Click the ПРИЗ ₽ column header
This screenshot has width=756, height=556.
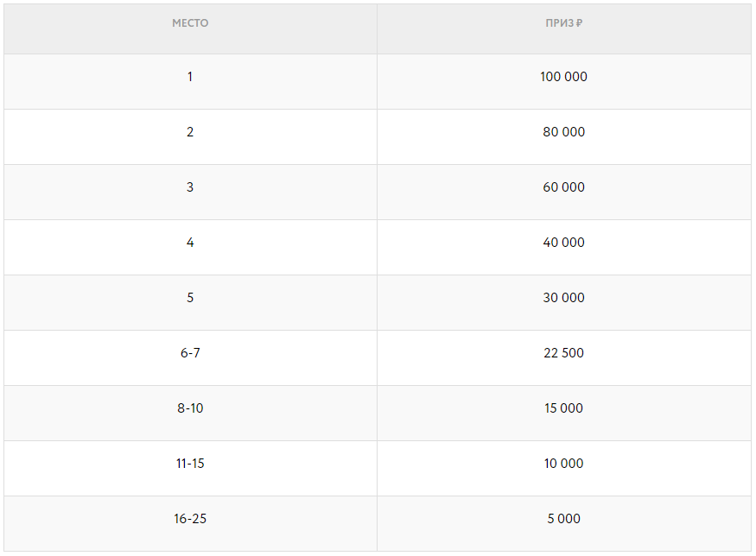563,23
